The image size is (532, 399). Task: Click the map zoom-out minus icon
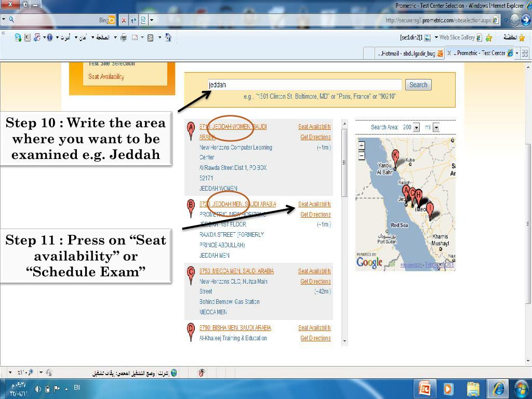click(x=362, y=156)
